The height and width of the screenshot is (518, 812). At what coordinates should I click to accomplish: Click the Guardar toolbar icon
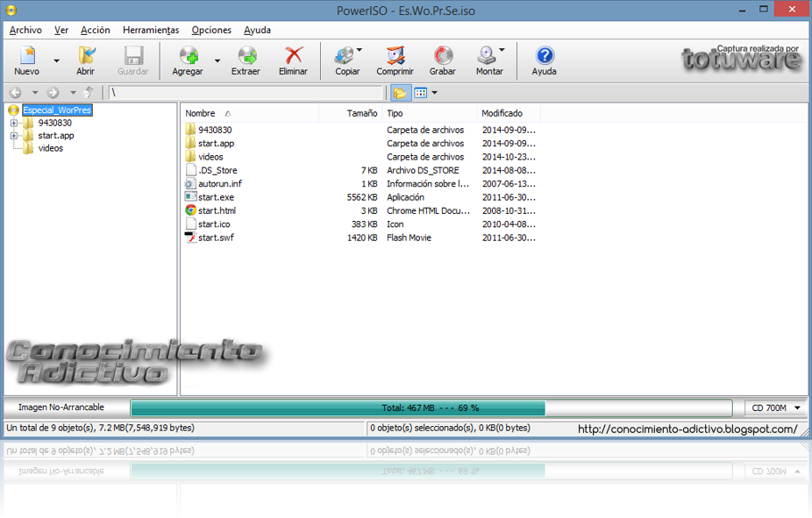133,55
